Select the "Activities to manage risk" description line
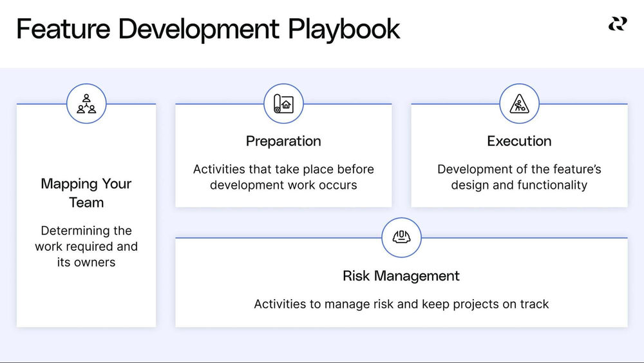This screenshot has width=644, height=363. (401, 304)
